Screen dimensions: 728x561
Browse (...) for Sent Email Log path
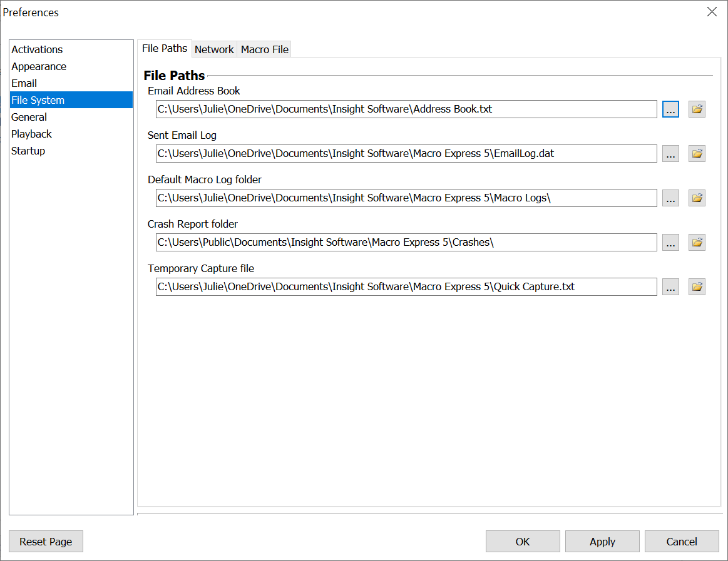[670, 153]
